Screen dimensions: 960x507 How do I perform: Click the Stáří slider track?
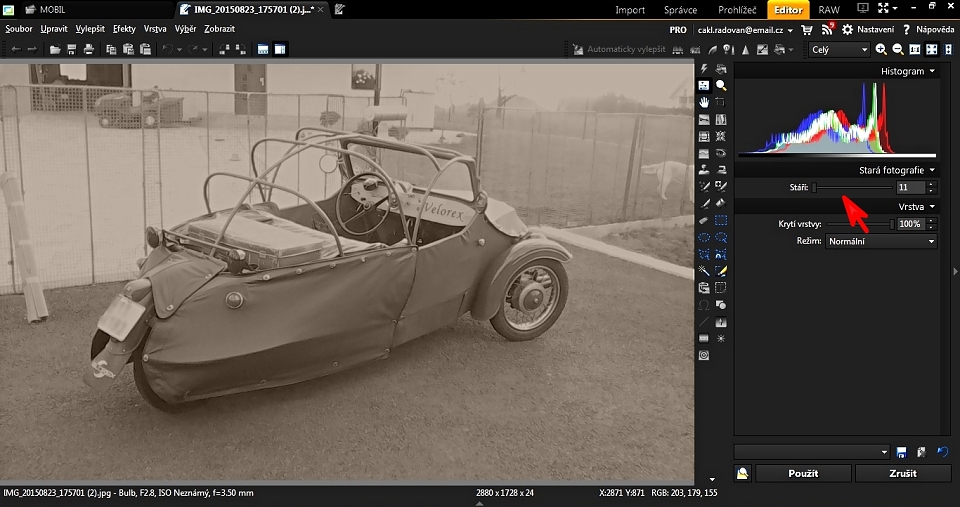(x=853, y=187)
